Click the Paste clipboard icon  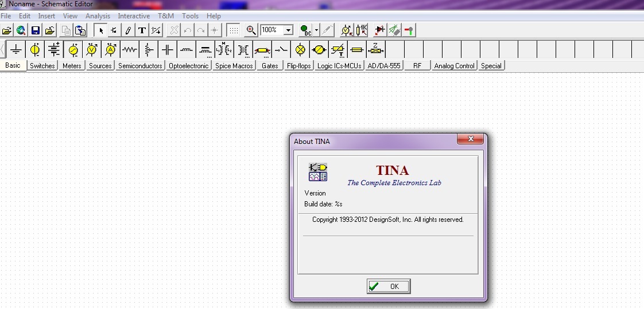[x=80, y=30]
